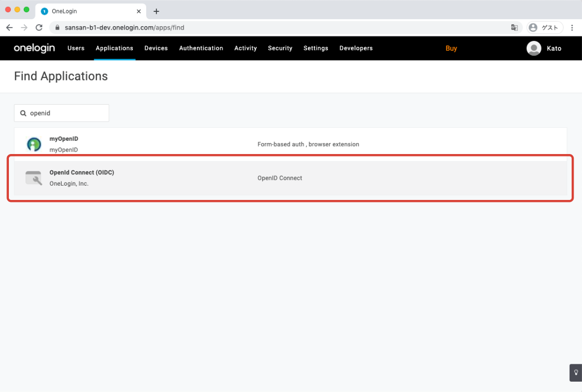This screenshot has height=392, width=582.
Task: Click the Form-based auth description text
Action: click(x=309, y=144)
